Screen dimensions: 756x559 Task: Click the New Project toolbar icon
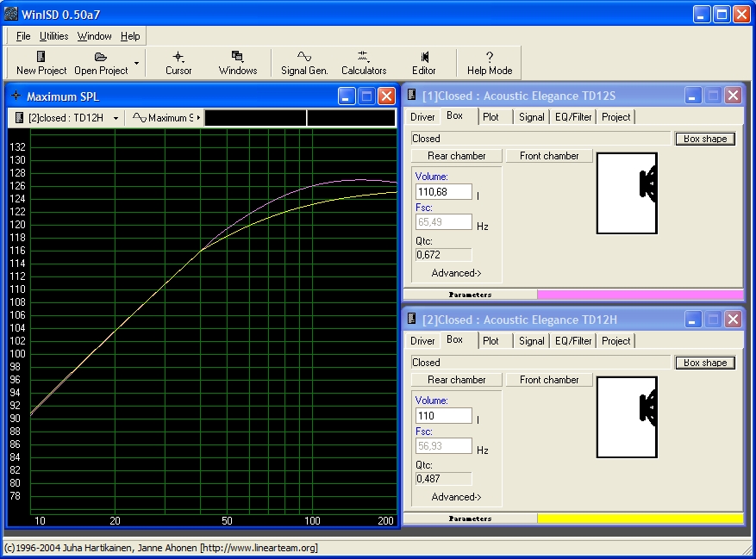41,63
